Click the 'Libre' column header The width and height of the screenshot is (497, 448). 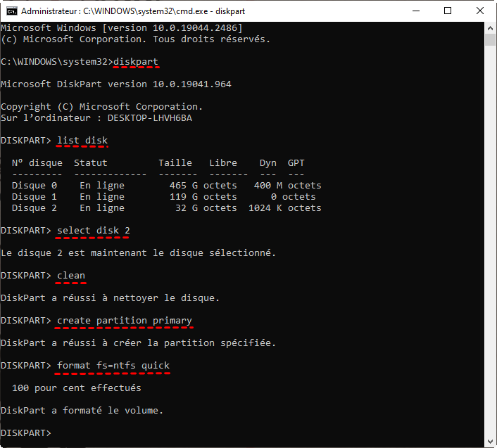point(223,162)
